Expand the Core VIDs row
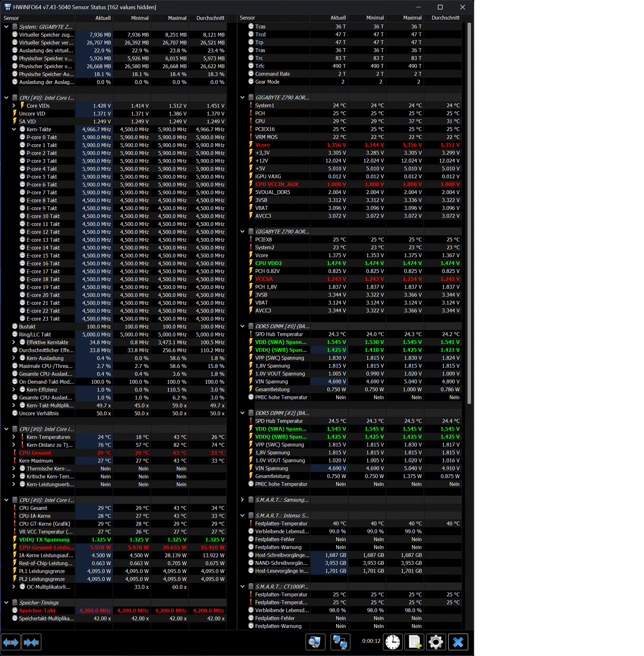Viewport: 644px width, 656px height. click(14, 105)
